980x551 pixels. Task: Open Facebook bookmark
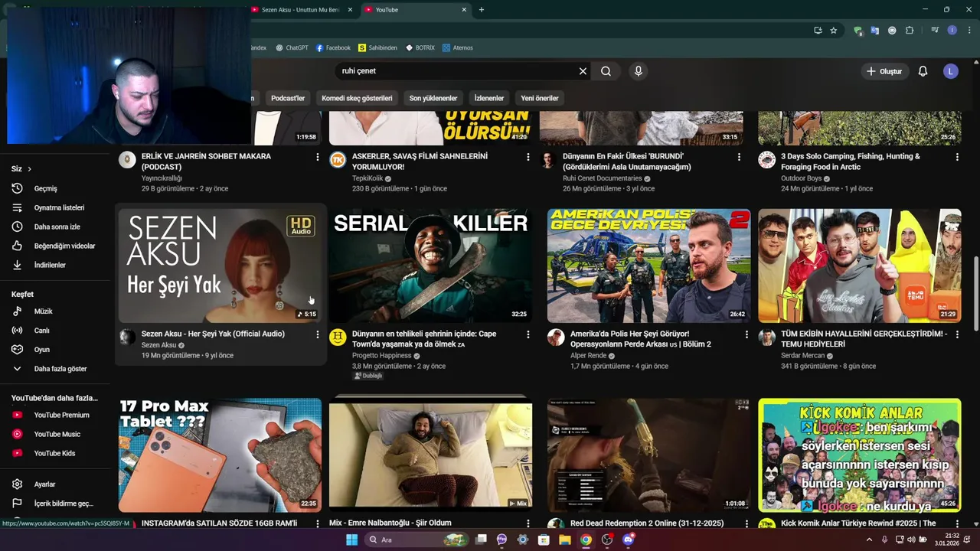pos(333,47)
